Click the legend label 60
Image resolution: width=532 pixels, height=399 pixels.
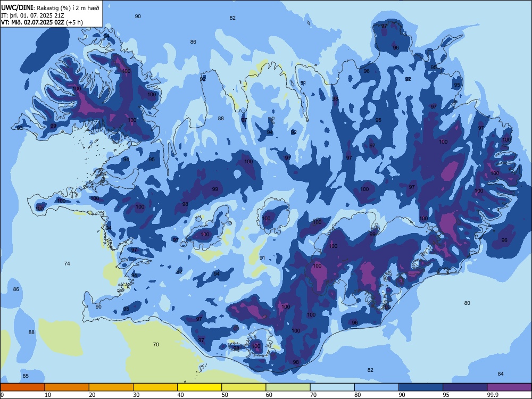pos(269,395)
